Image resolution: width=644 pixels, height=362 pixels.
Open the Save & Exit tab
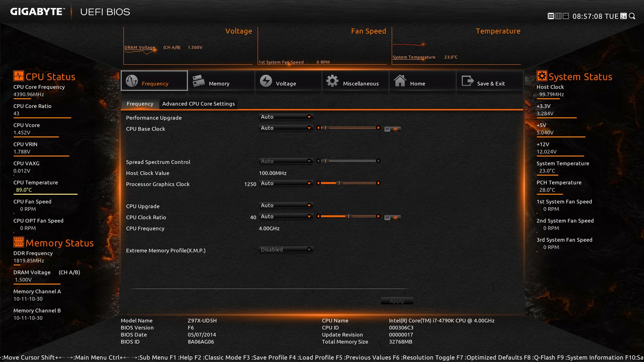point(489,81)
